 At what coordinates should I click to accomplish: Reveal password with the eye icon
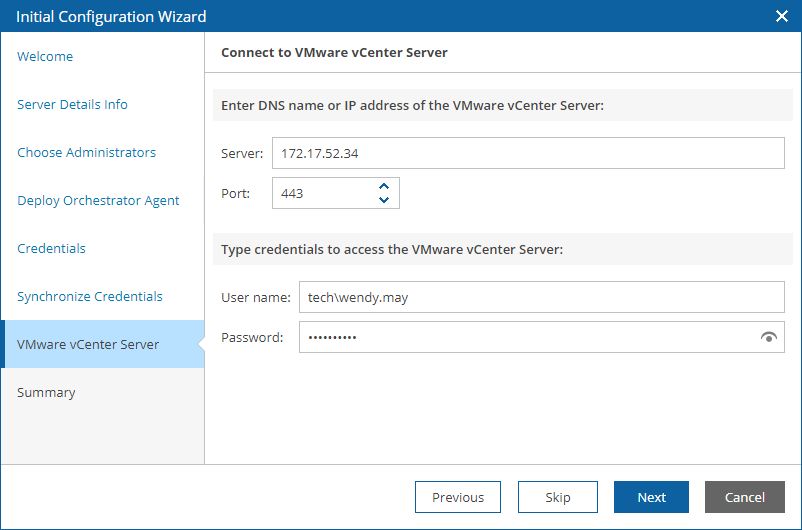coord(768,337)
